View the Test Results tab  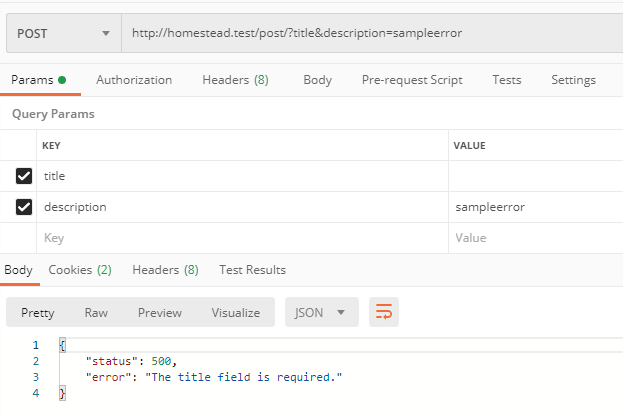252,269
